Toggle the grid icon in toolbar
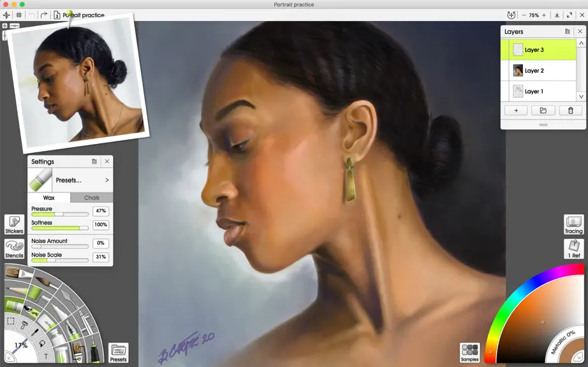This screenshot has width=588, height=367. tap(18, 15)
